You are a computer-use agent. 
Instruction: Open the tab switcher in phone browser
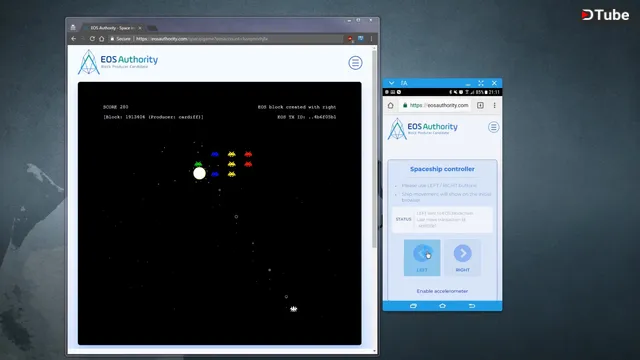(x=480, y=105)
